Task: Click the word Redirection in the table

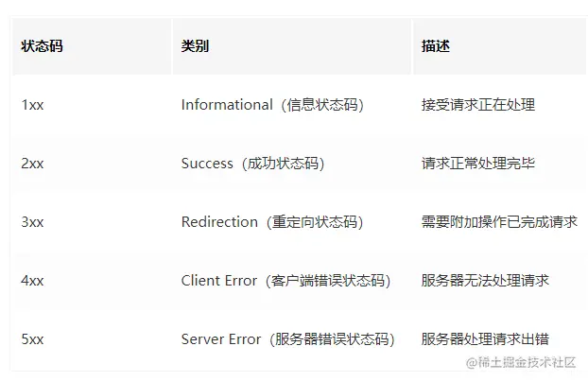Action: click(219, 221)
